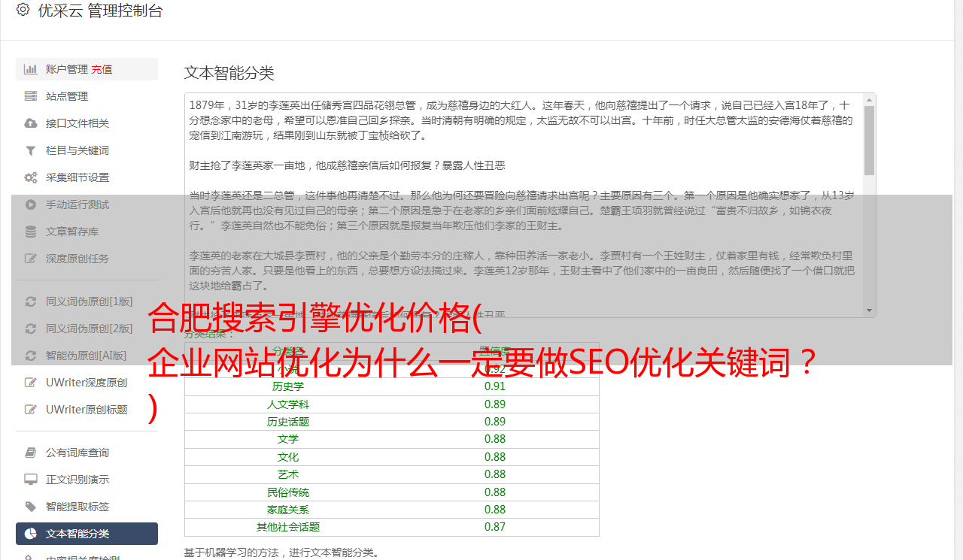Click the 优采云 管理控制台 title
The height and width of the screenshot is (560, 963).
(x=100, y=11)
